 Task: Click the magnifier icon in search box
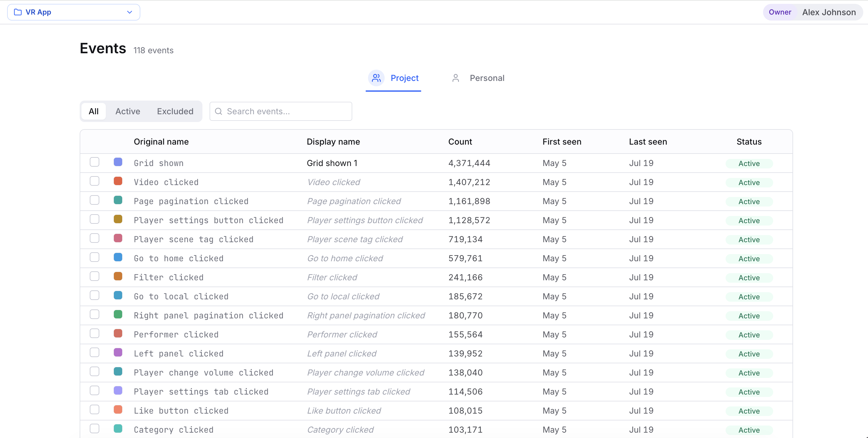coord(218,111)
